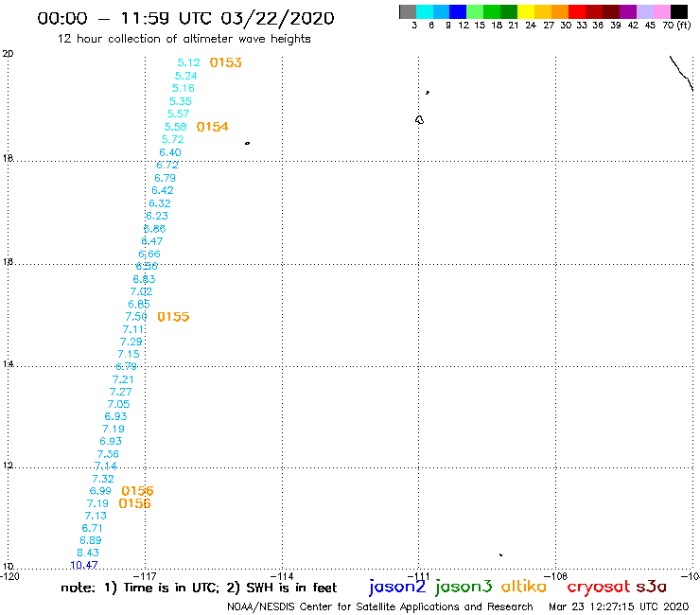Click the reading 7.21

click(123, 379)
